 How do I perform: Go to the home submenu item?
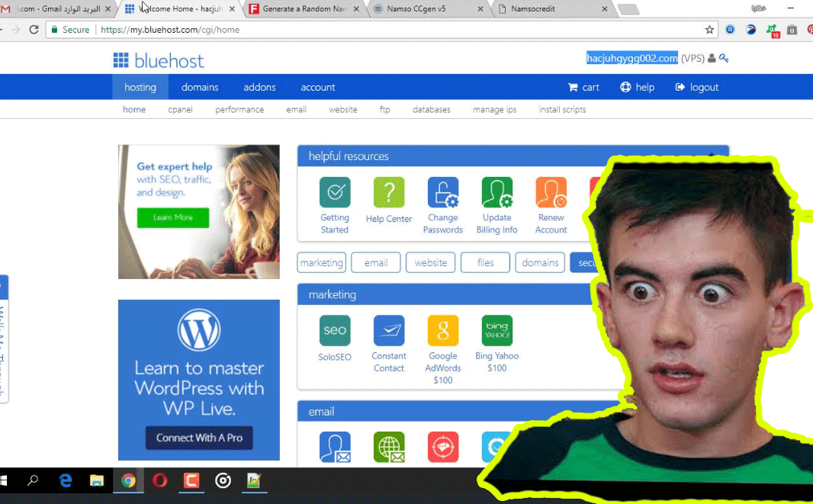(133, 109)
